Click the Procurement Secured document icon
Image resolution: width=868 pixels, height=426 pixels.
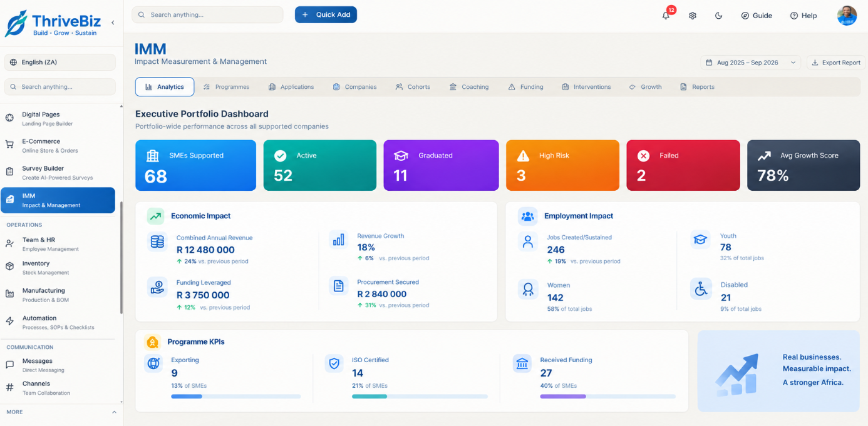click(x=338, y=286)
